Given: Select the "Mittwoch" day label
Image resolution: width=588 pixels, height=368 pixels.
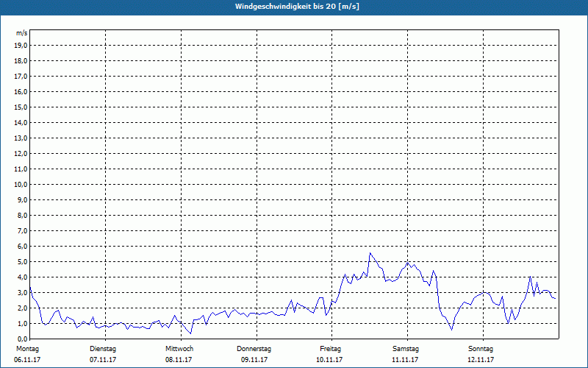Looking at the screenshot, I should (179, 349).
